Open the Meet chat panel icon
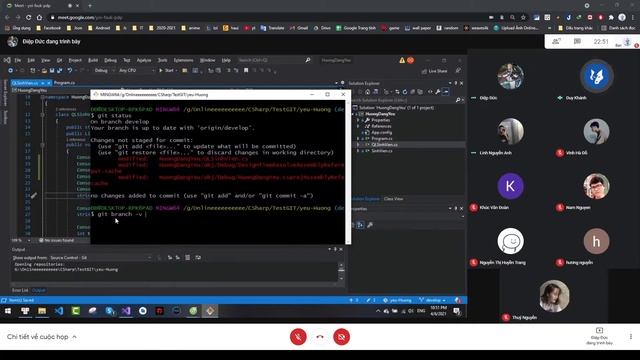This screenshot has width=640, height=360. click(x=577, y=42)
